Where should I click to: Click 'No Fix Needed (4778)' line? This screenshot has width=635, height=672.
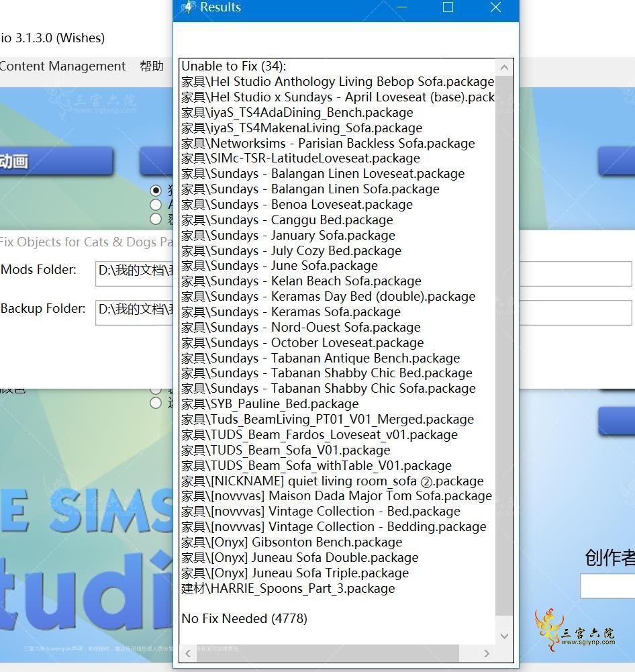(x=244, y=618)
